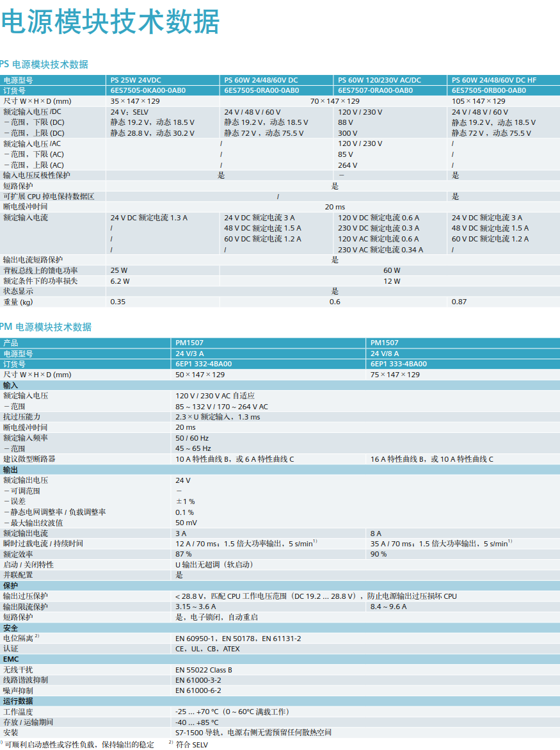The height and width of the screenshot is (750, 560).
Task: Click "230 V AC 额定电流 0.34 A" cell
Action: [380, 250]
